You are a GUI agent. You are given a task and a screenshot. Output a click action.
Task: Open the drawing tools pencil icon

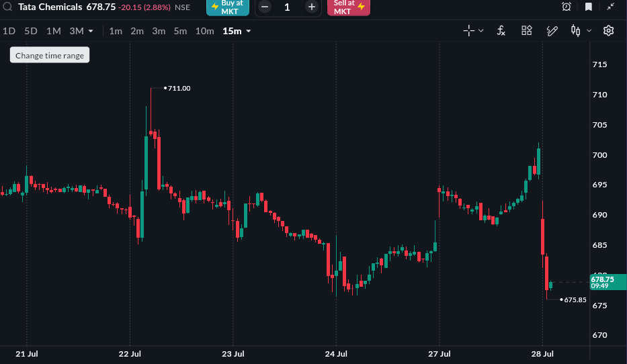click(552, 31)
